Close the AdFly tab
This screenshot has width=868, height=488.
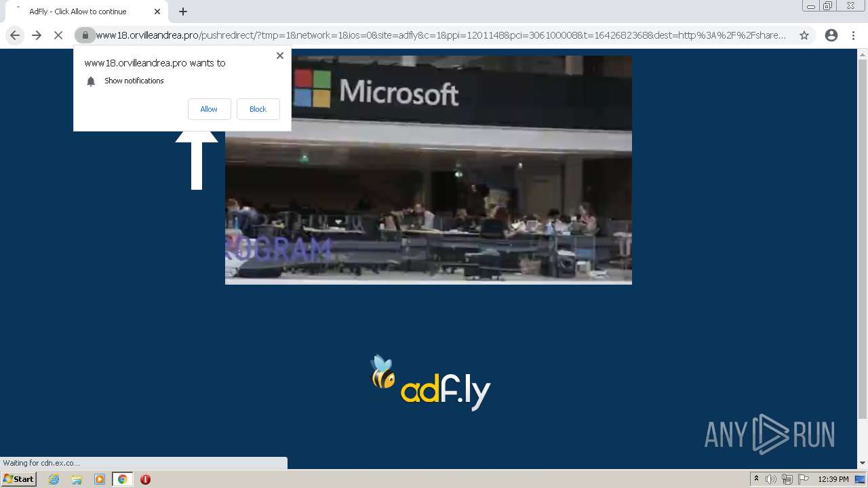[157, 12]
